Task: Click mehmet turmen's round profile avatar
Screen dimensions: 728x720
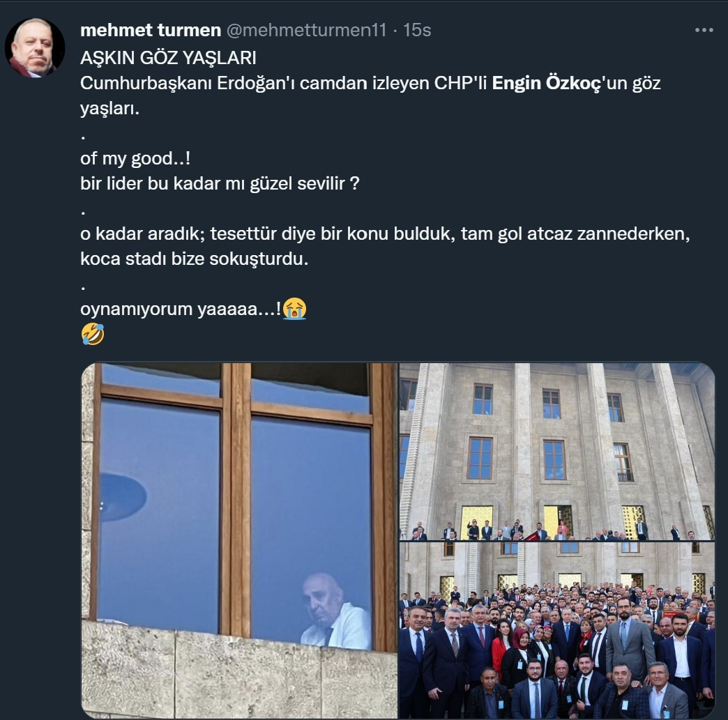Action: pyautogui.click(x=35, y=48)
